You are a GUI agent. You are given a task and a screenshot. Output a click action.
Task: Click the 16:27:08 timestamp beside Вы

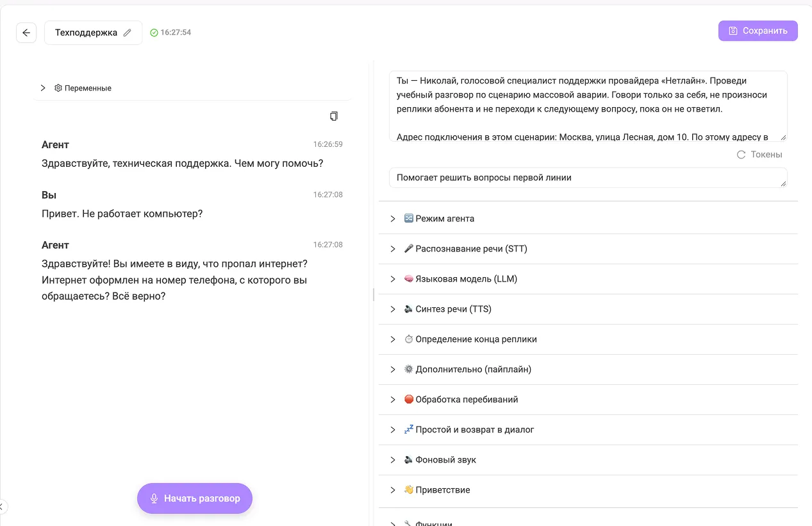click(328, 194)
